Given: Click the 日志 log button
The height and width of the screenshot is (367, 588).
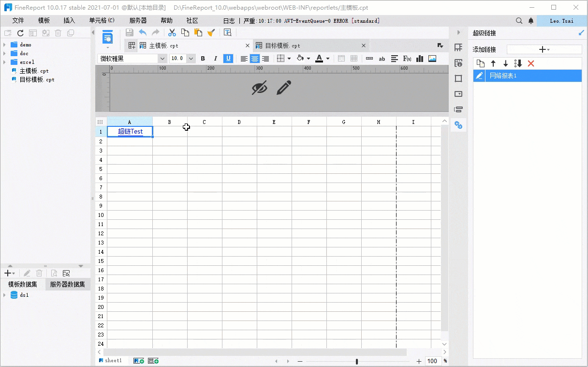Looking at the screenshot, I should [229, 21].
